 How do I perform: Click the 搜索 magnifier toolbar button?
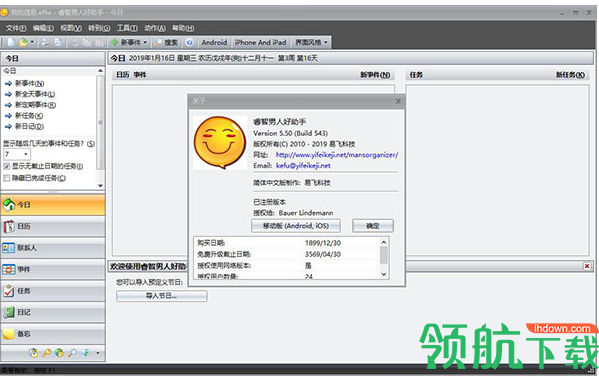click(x=166, y=42)
